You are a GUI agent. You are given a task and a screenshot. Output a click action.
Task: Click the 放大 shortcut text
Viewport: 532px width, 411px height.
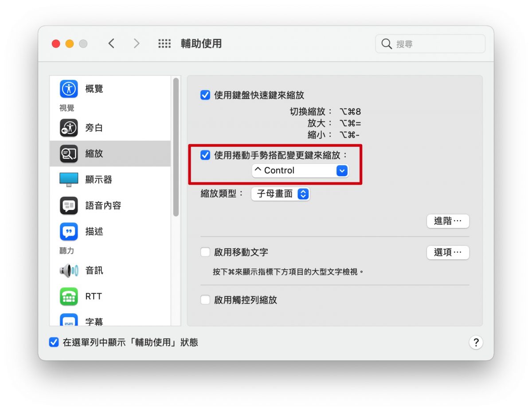point(334,123)
